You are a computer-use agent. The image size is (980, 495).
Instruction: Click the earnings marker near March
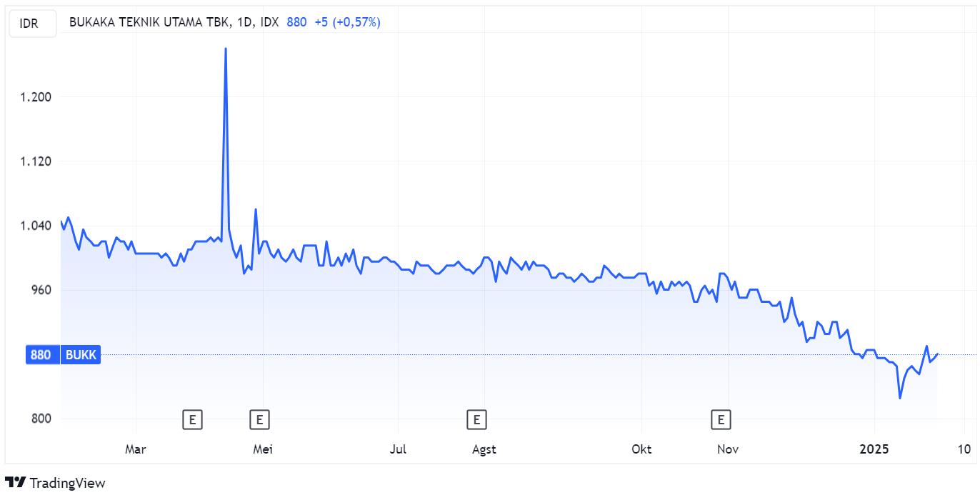[x=192, y=419]
